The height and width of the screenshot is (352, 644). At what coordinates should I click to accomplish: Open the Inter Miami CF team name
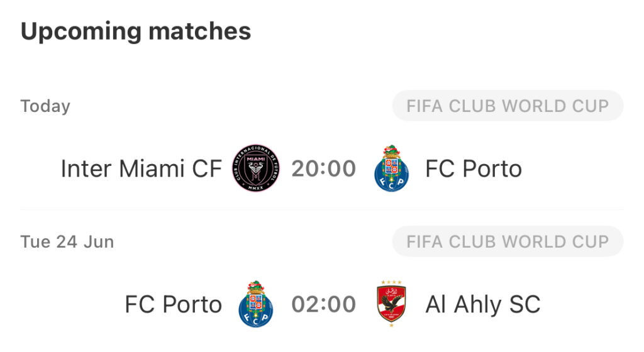(x=142, y=168)
